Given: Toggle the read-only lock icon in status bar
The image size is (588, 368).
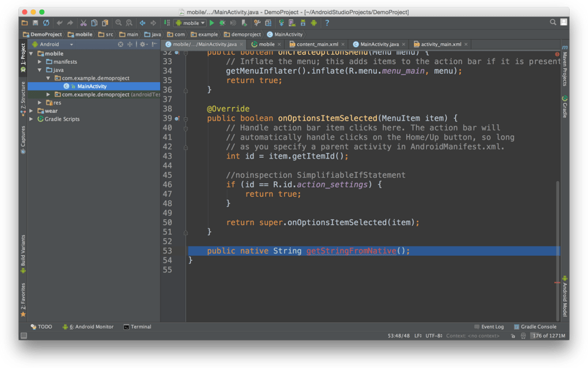Looking at the screenshot, I should (513, 336).
